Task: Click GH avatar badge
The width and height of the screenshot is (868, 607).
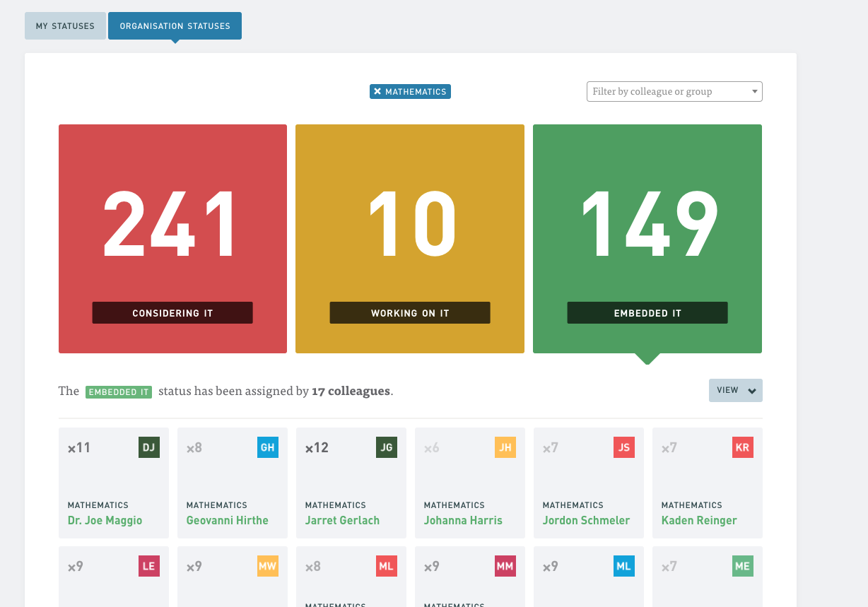Action: point(267,447)
